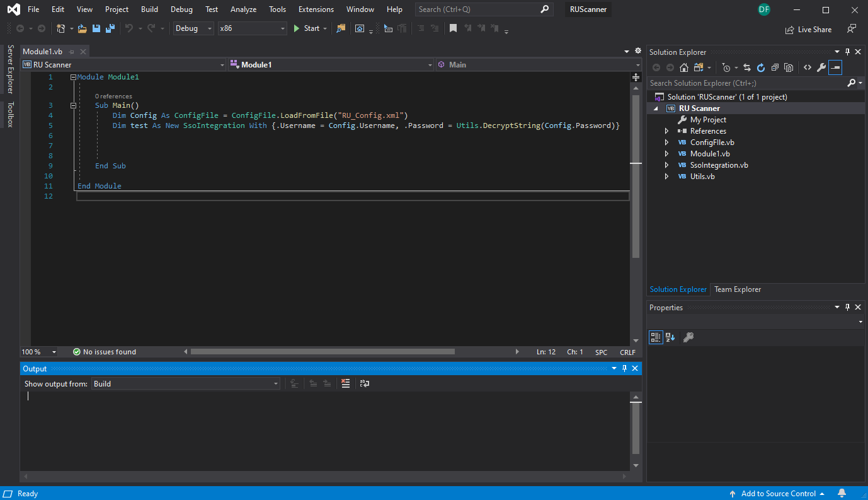This screenshot has height=500, width=868.
Task: Click Collapse All in Solution Explorer
Action: coord(775,67)
